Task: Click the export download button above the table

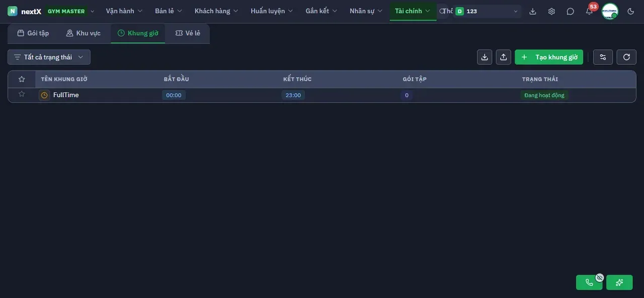Action: 485,57
